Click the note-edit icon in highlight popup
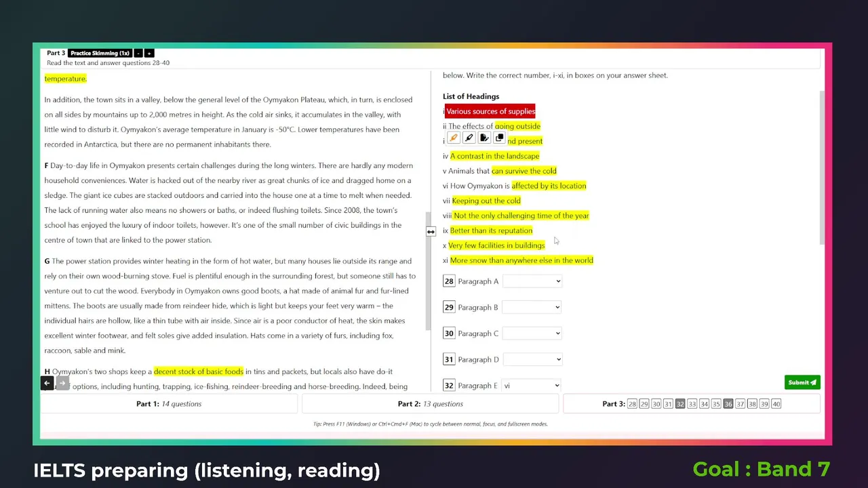 [x=484, y=138]
